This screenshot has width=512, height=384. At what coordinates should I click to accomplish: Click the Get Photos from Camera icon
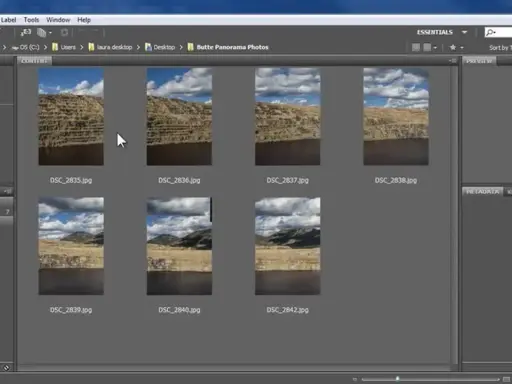[x=26, y=32]
